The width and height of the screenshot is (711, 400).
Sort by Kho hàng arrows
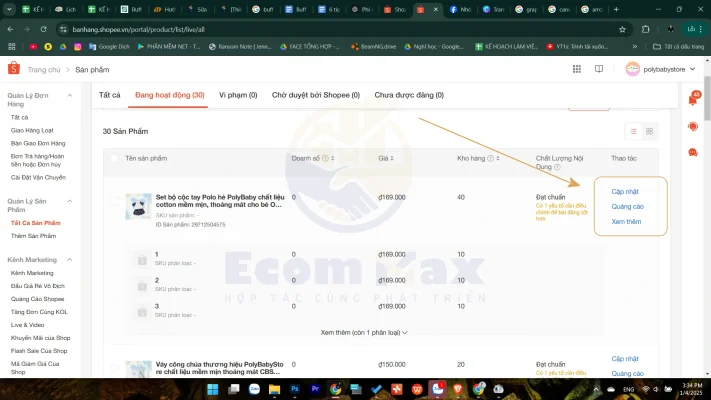498,158
